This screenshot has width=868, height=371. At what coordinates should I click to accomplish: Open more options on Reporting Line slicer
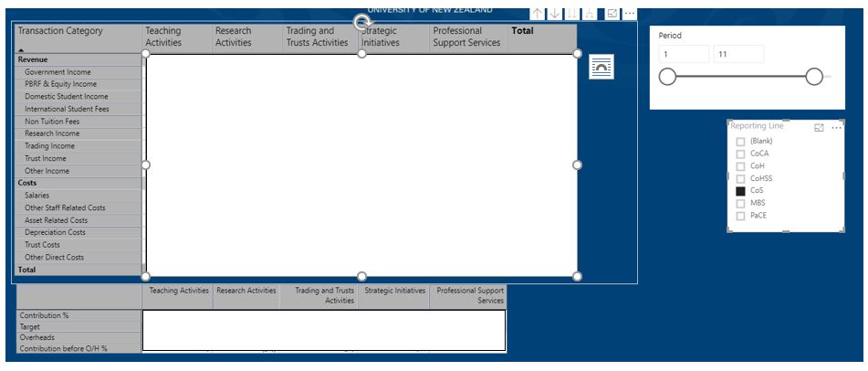tap(836, 128)
